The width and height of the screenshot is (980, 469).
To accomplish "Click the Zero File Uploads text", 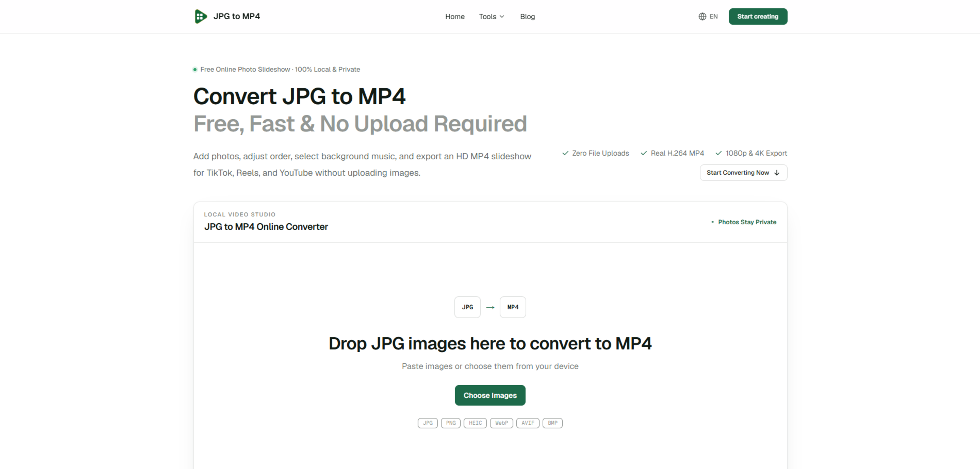I will tap(600, 153).
